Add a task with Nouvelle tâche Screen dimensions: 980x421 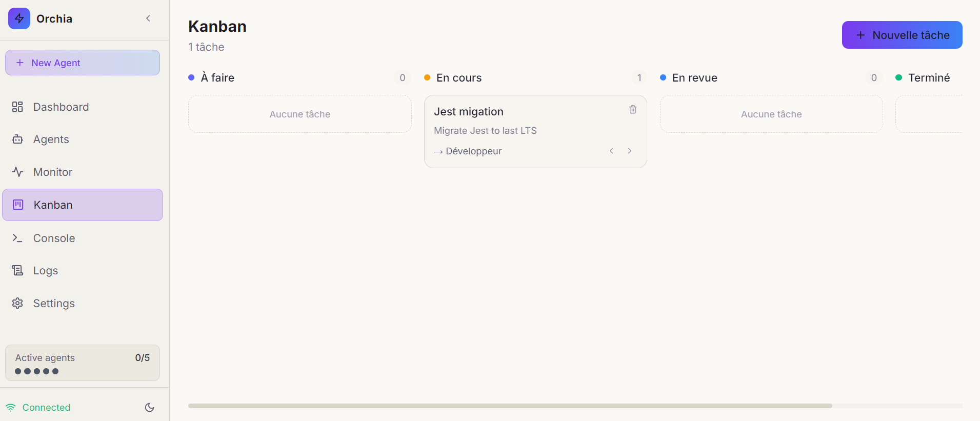point(902,35)
